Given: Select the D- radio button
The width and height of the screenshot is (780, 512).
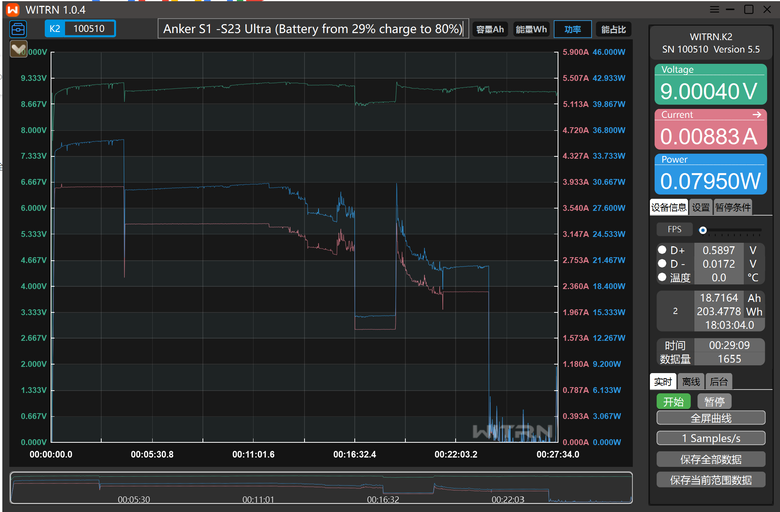Looking at the screenshot, I should tap(662, 263).
